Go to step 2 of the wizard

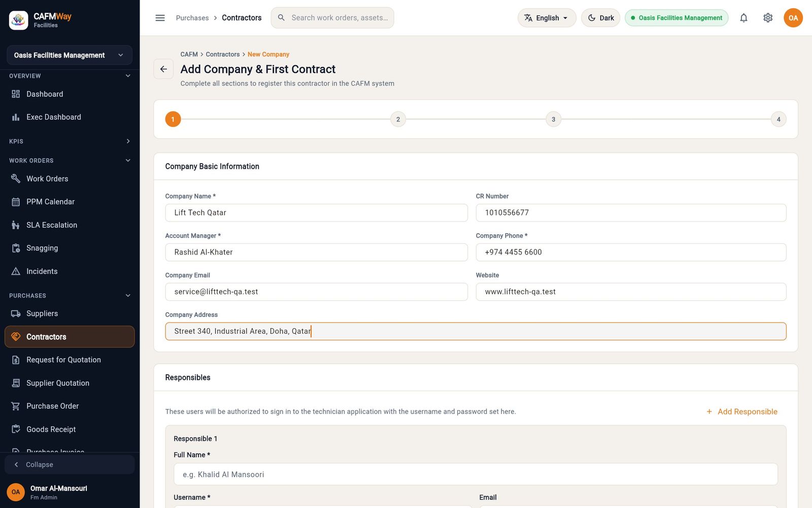coord(398,119)
